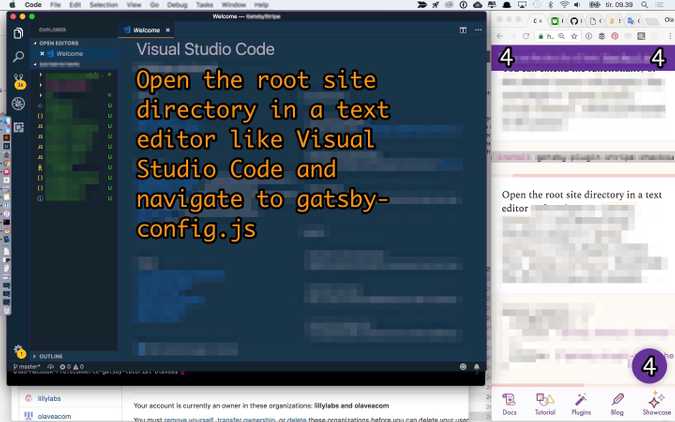Image resolution: width=675 pixels, height=422 pixels.
Task: Open the Manage gear icon at bottom left
Action: 18,350
